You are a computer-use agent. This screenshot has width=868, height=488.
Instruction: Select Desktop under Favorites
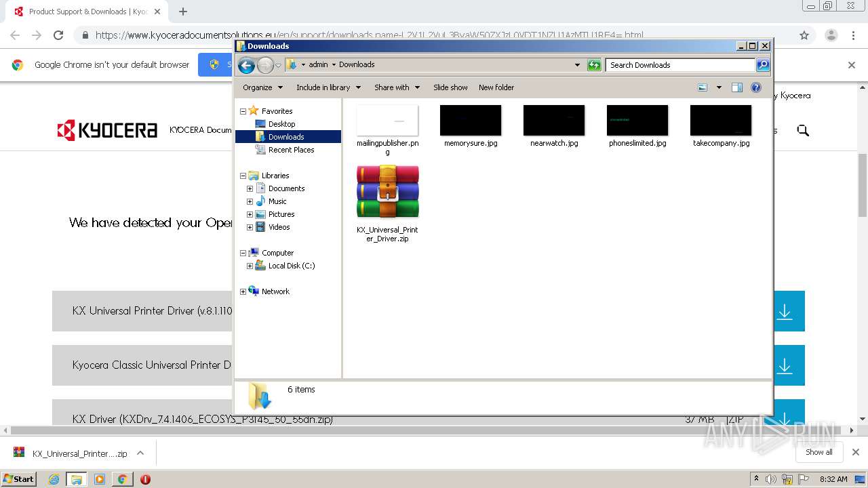point(281,124)
